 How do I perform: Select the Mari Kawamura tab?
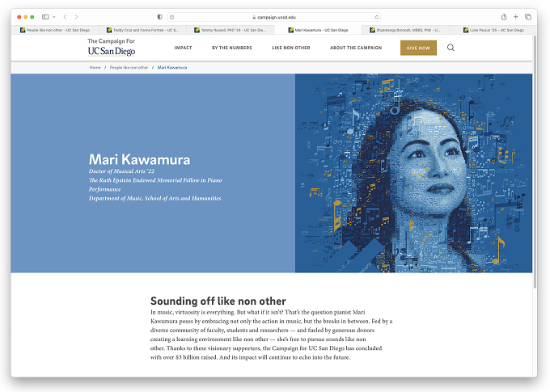(x=318, y=30)
